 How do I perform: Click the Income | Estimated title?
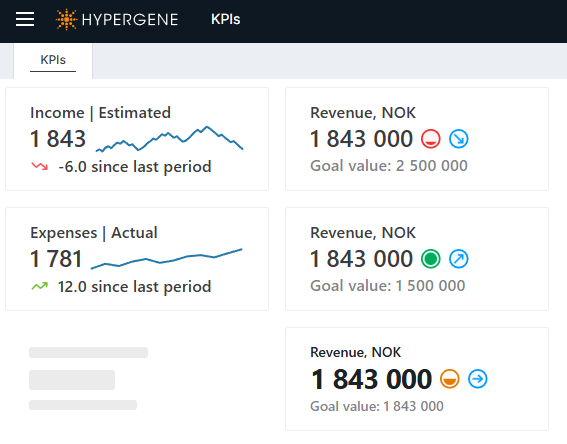(101, 112)
